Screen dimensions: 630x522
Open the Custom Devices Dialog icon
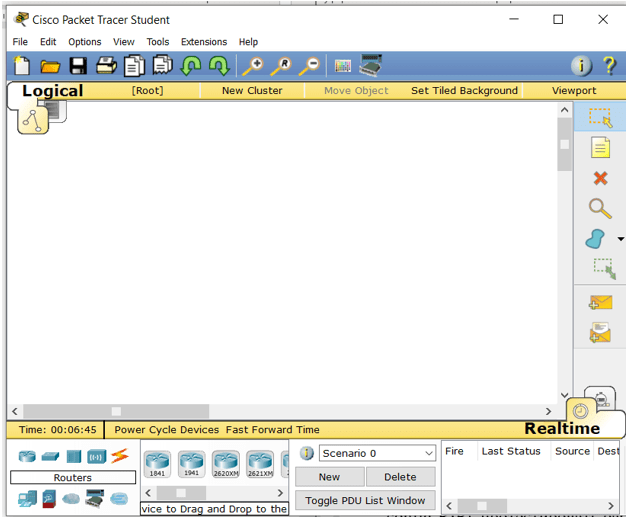click(x=370, y=65)
